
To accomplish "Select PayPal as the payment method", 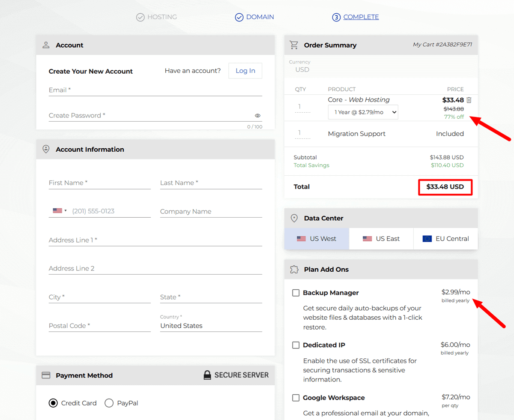I will coord(110,403).
